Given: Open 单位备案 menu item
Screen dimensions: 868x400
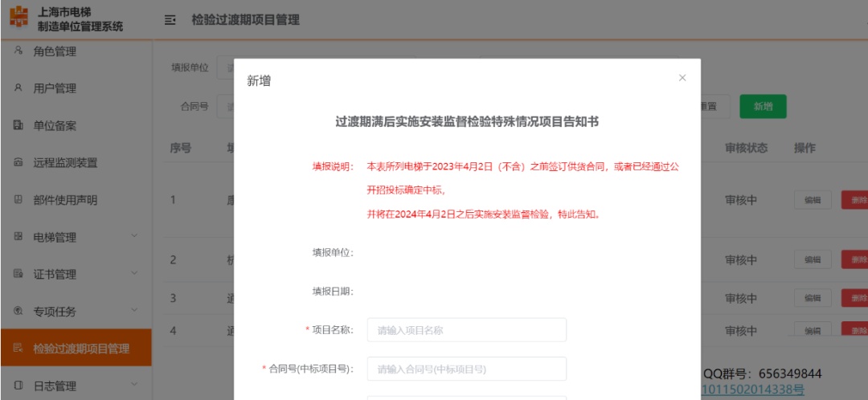Looking at the screenshot, I should coord(76,125).
